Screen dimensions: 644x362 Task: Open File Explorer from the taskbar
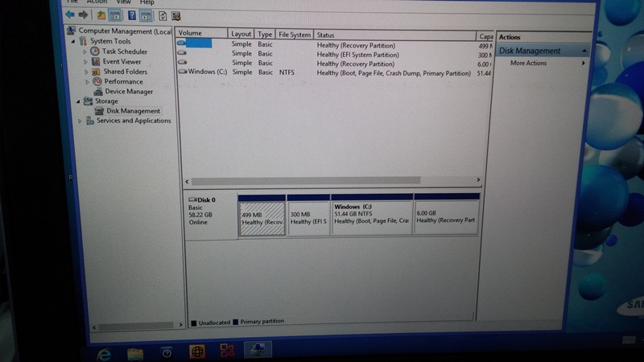pos(135,354)
